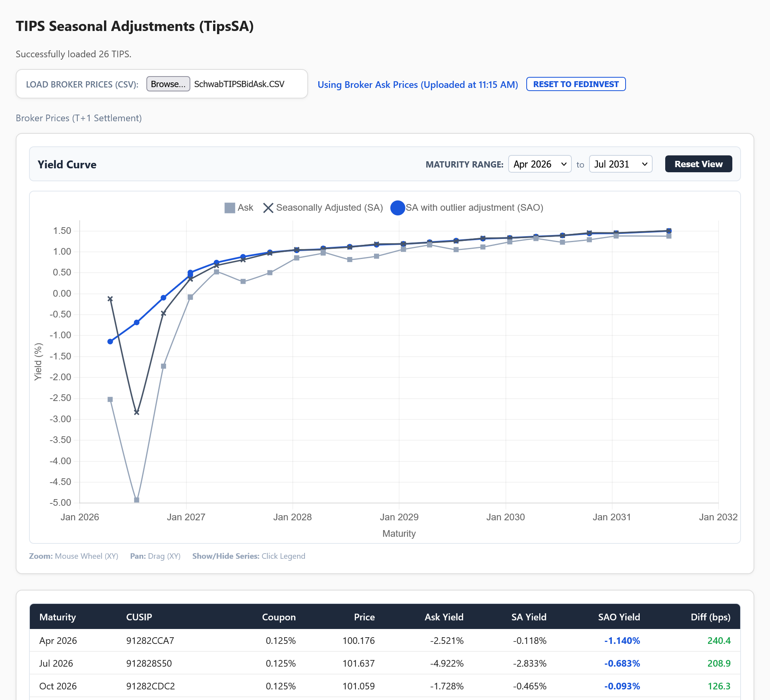Image resolution: width=770 pixels, height=700 pixels.
Task: Click the Diff (bps) column header
Action: [x=710, y=617]
